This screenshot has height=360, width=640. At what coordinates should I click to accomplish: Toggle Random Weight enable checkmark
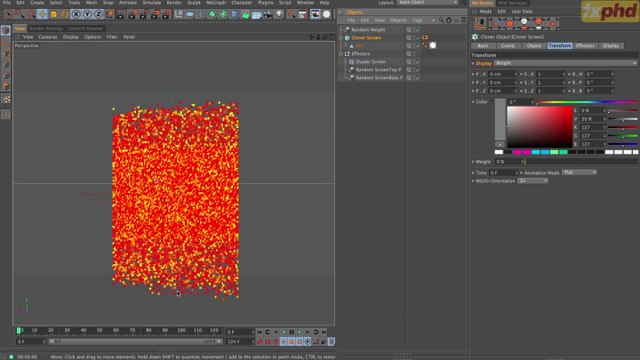[x=418, y=30]
